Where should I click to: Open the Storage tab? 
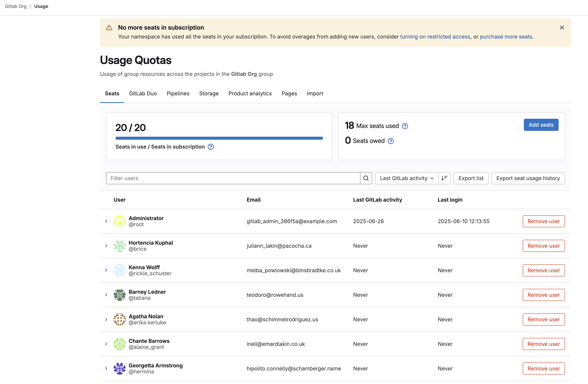coord(209,93)
